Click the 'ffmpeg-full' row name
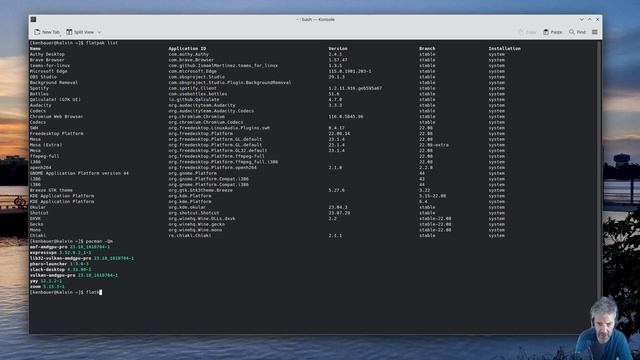 44,156
